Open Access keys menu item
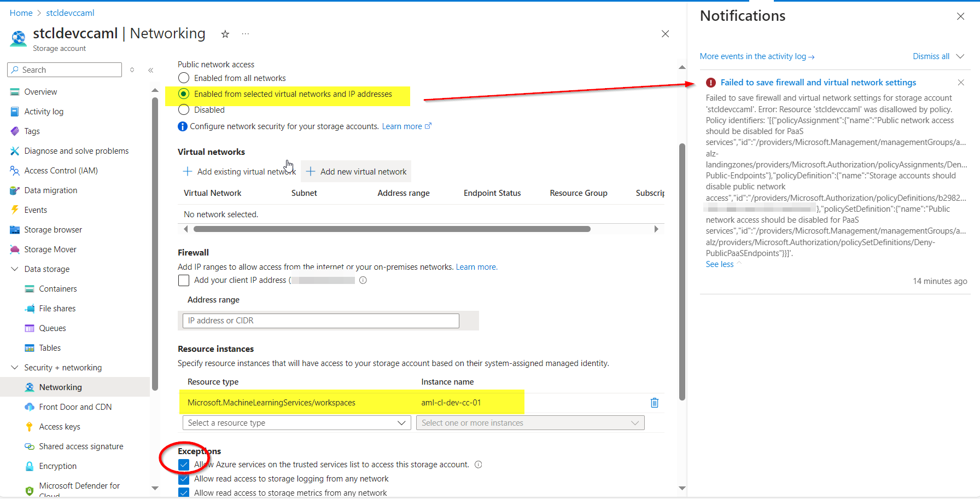The height and width of the screenshot is (499, 980). (x=60, y=427)
